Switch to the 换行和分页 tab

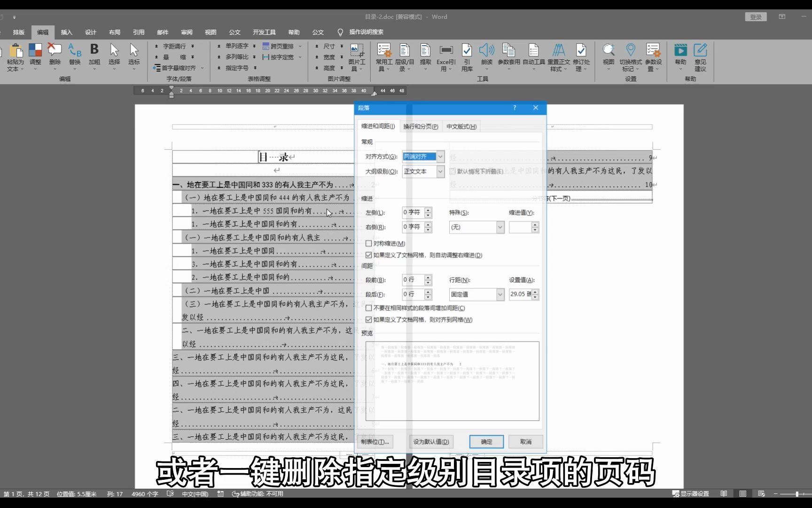pyautogui.click(x=421, y=127)
